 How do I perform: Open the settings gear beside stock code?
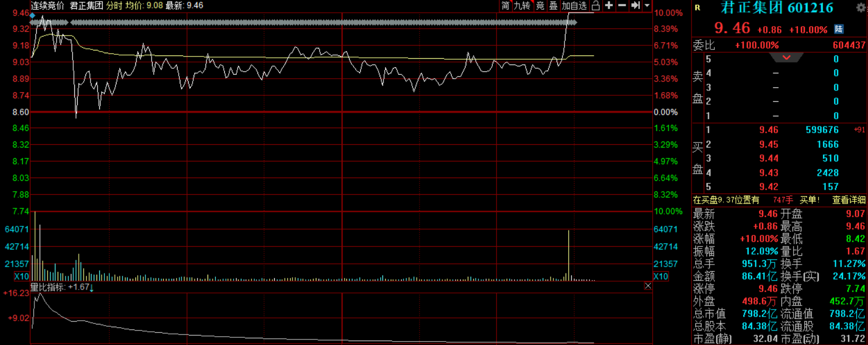coord(861,7)
